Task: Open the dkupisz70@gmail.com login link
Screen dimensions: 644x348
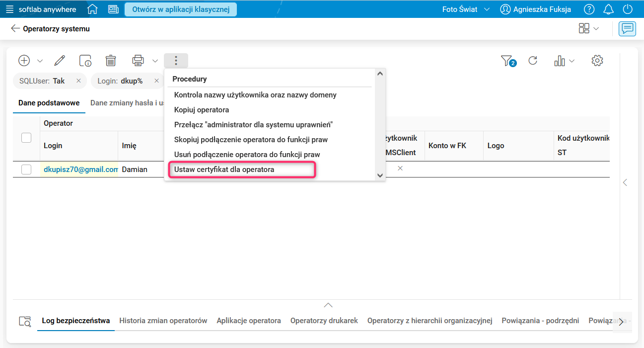Action: 81,170
